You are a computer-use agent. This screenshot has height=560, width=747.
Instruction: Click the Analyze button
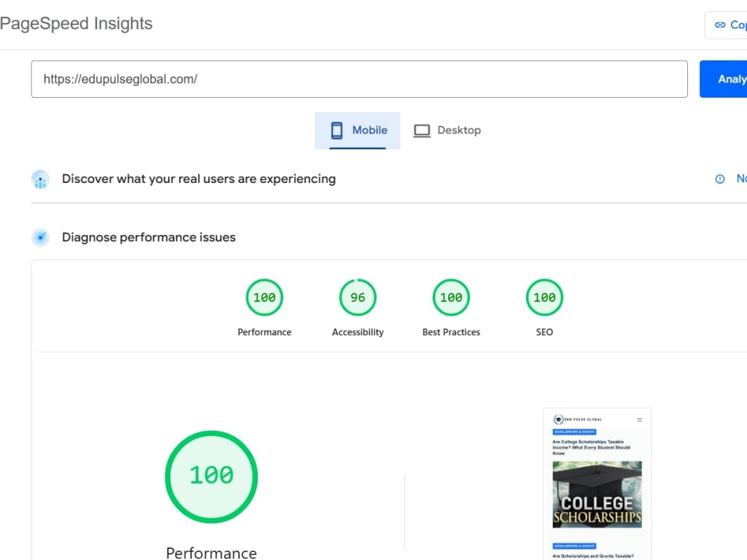tap(723, 79)
